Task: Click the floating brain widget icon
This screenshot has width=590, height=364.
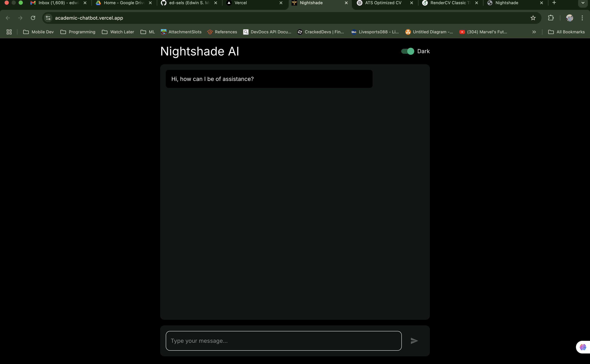Action: (x=583, y=347)
